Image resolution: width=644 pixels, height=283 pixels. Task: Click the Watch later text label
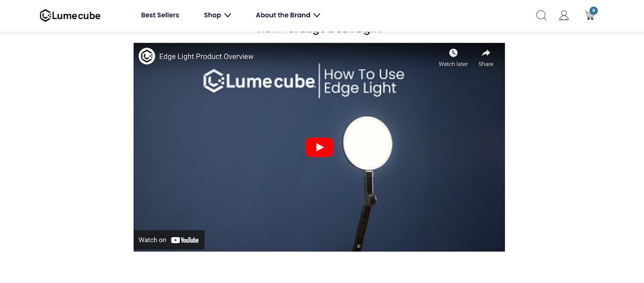(x=453, y=64)
